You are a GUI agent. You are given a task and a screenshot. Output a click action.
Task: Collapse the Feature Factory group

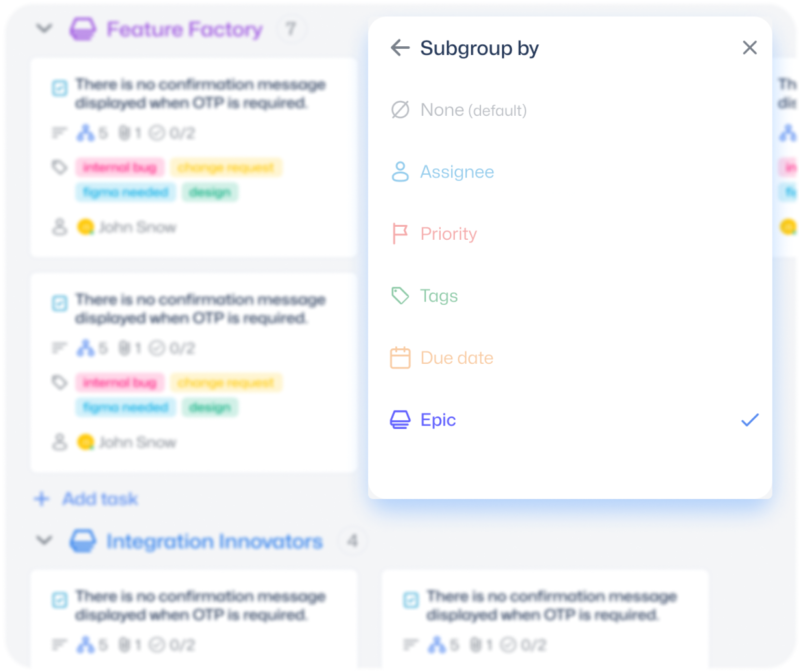[x=44, y=28]
